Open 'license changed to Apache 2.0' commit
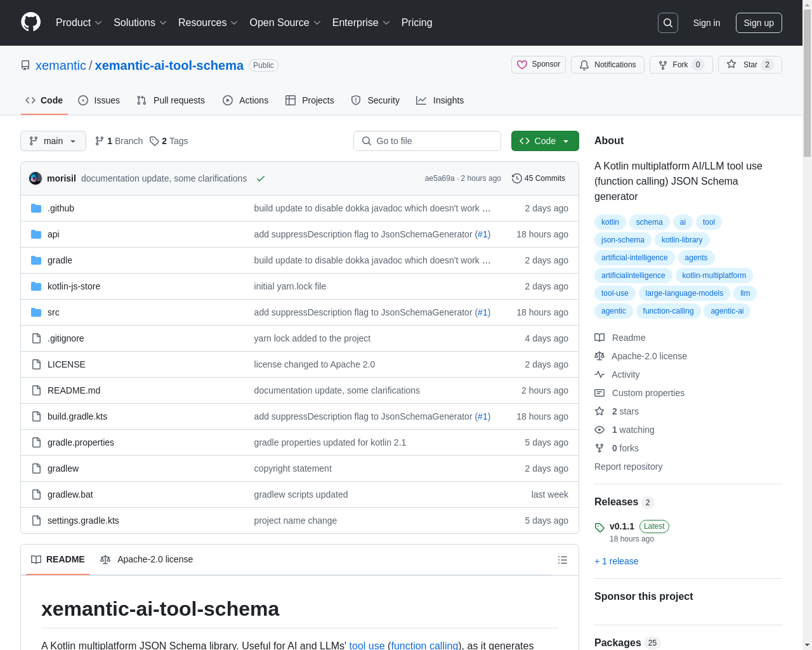Image resolution: width=812 pixels, height=650 pixels. click(314, 364)
